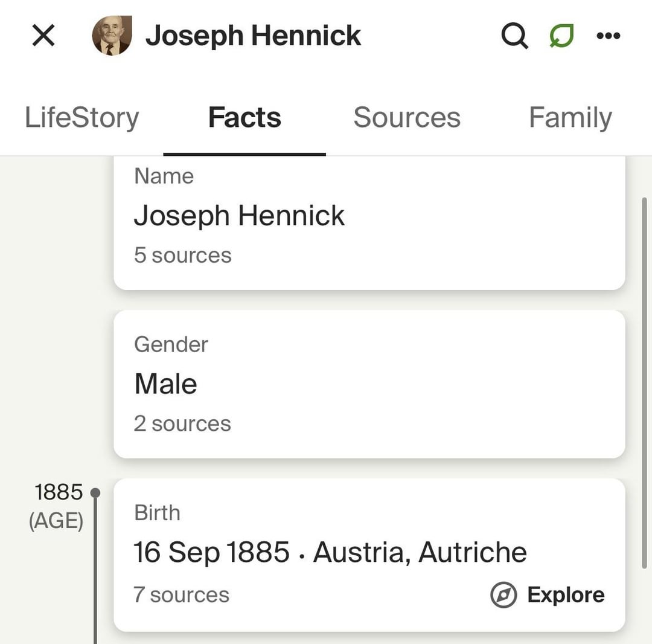Tap the green Ancestry leaf hints icon
The width and height of the screenshot is (652, 644).
click(562, 36)
